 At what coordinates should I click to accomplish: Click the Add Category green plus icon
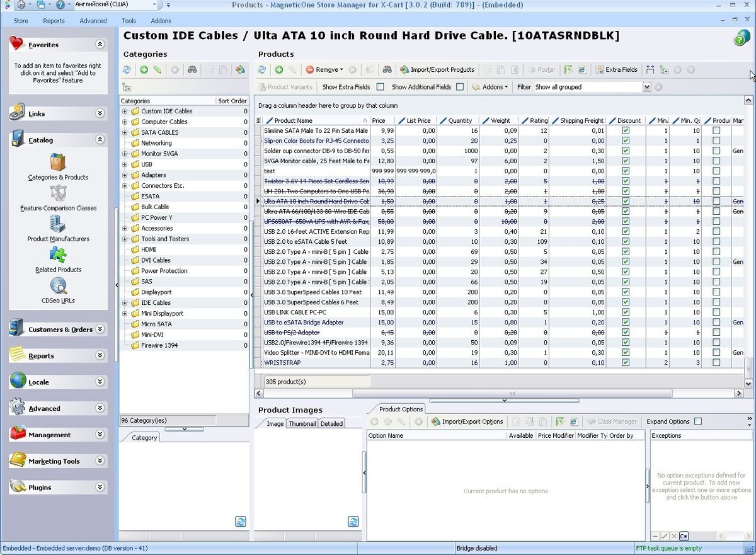tap(143, 69)
